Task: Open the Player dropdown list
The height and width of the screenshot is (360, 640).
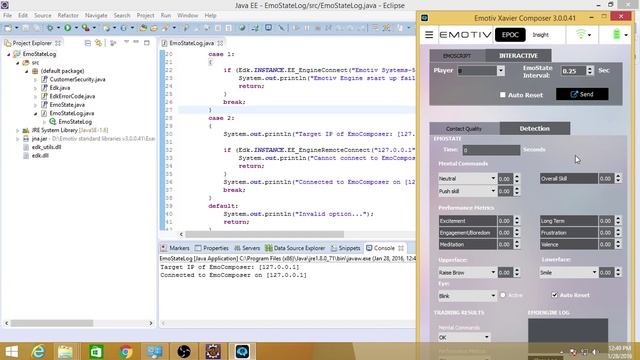Action: coord(500,71)
